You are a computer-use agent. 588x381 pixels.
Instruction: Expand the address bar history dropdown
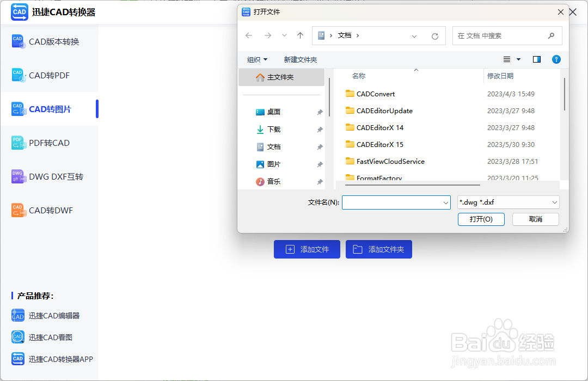[x=414, y=36]
